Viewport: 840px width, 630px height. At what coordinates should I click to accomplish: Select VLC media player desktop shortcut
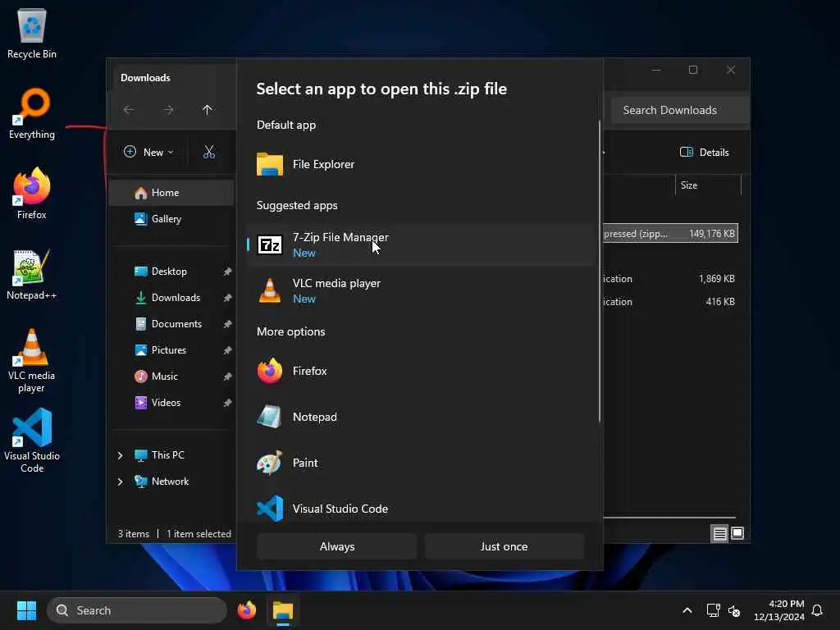click(x=32, y=361)
